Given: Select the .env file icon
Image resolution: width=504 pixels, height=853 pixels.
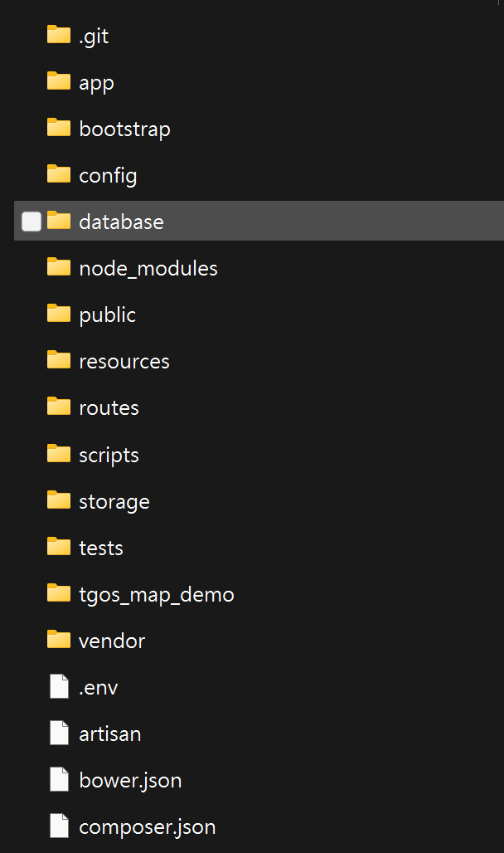Looking at the screenshot, I should (x=59, y=686).
